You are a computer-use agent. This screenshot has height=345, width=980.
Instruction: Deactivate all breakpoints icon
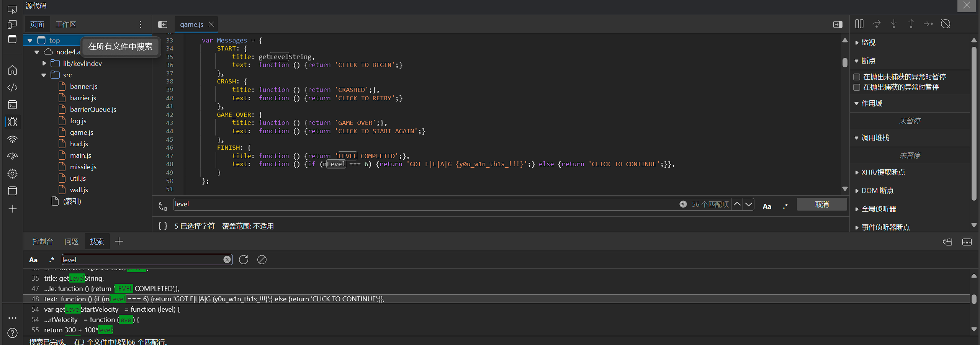946,24
